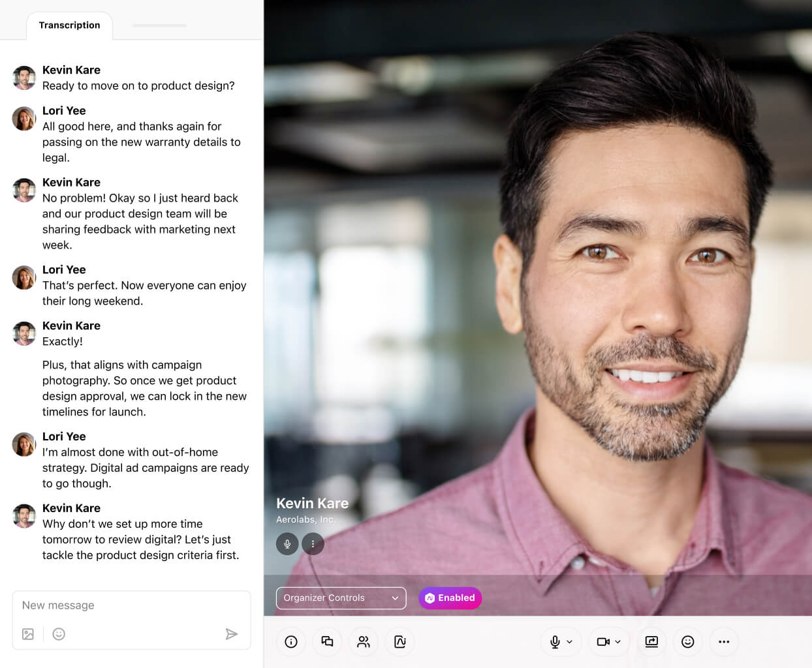Screen dimensions: 812x668
Task: Start screen sharing
Action: pyautogui.click(x=651, y=641)
